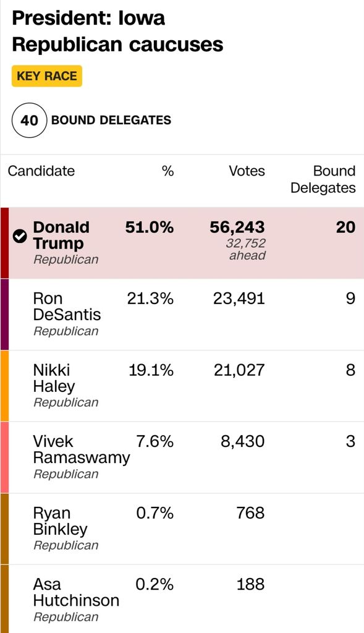This screenshot has width=364, height=633.
Task: Click the 40 bound delegates circle badge
Action: pos(30,121)
